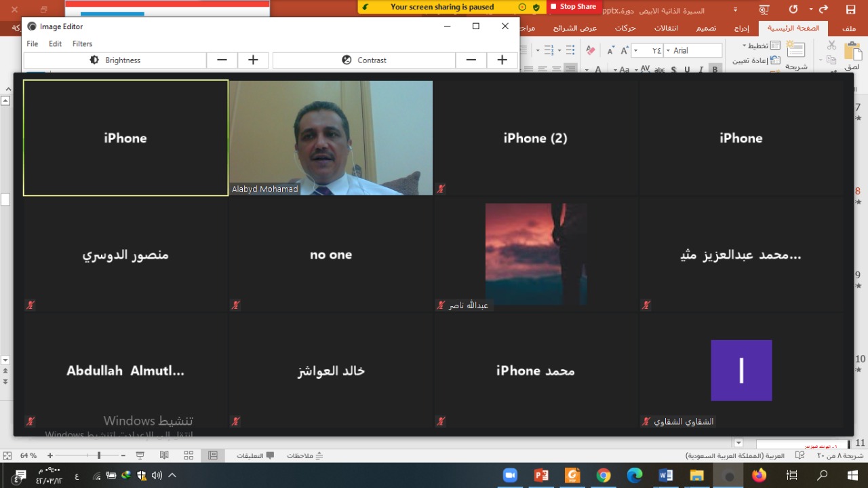This screenshot has width=868, height=488.
Task: Click the Save icon in title bar
Action: coord(850,10)
